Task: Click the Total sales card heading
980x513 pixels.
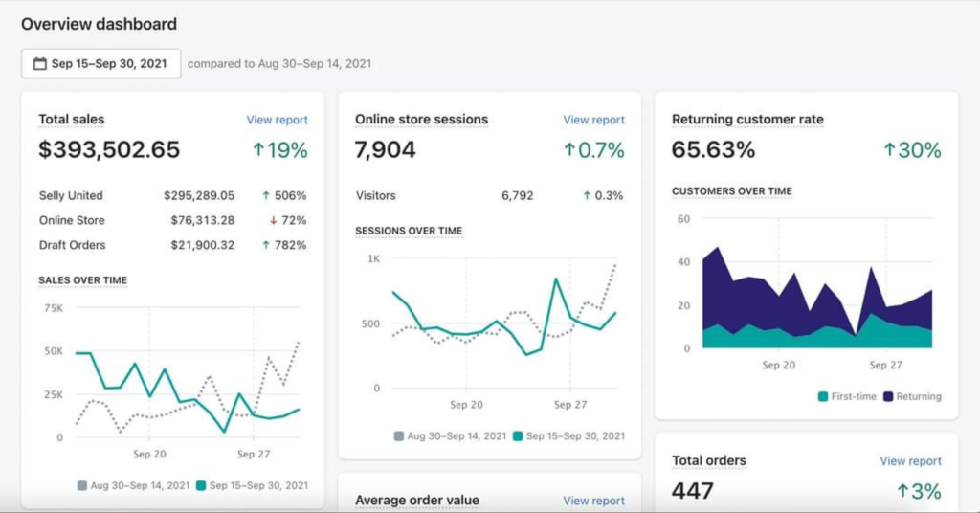Action: (72, 120)
